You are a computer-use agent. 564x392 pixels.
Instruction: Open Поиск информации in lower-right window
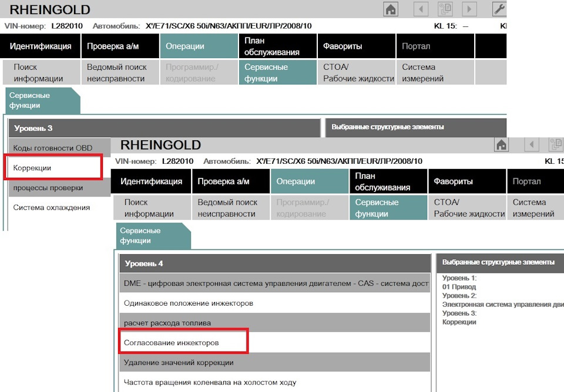153,208
